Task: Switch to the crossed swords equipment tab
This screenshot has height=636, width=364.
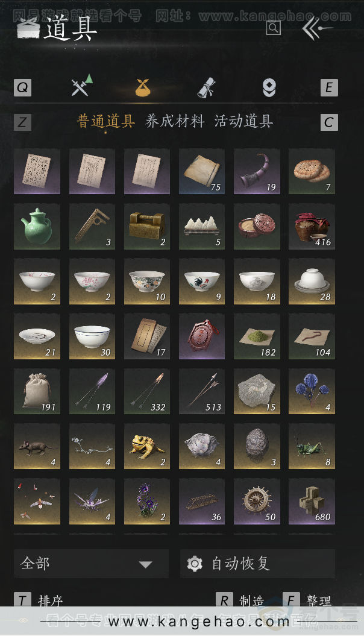Action: (x=81, y=86)
